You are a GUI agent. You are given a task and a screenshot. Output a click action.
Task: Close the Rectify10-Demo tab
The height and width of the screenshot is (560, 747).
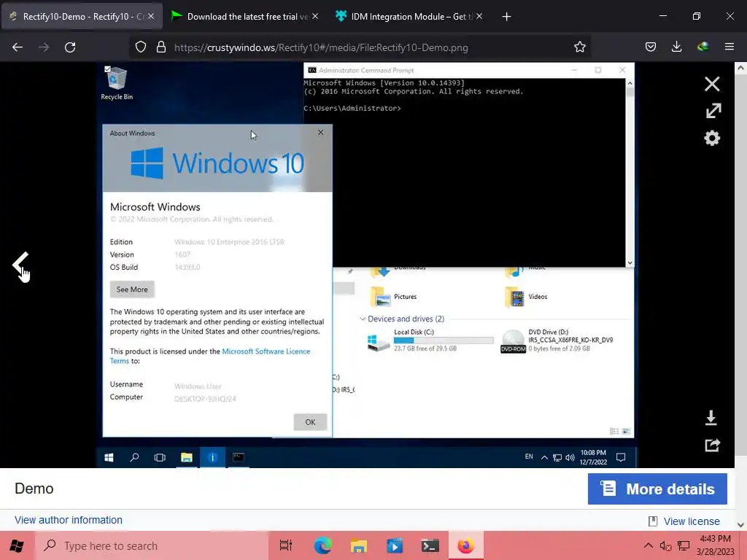click(x=150, y=17)
